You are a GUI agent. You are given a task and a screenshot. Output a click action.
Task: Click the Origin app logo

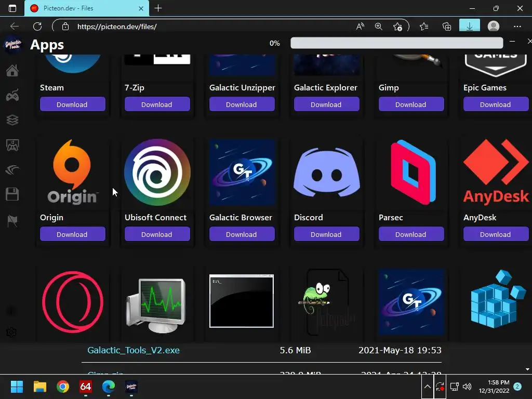click(72, 172)
